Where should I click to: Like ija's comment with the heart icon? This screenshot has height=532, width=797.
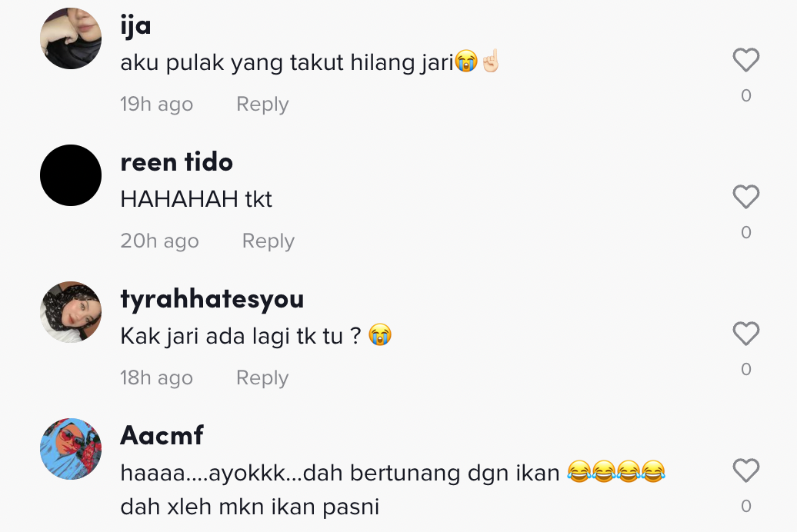point(745,60)
